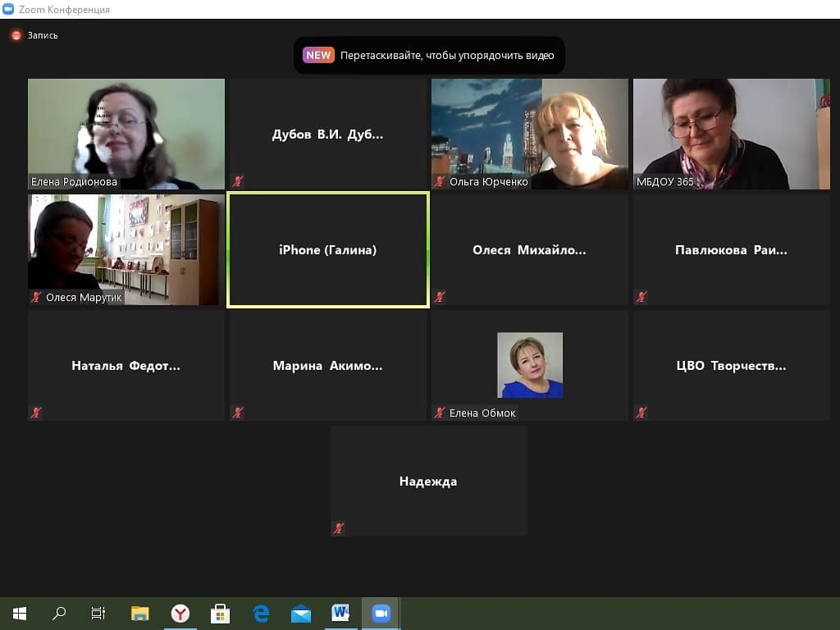Click the Павлюкова Раи... participant name
Viewport: 840px width, 630px height.
tap(731, 250)
